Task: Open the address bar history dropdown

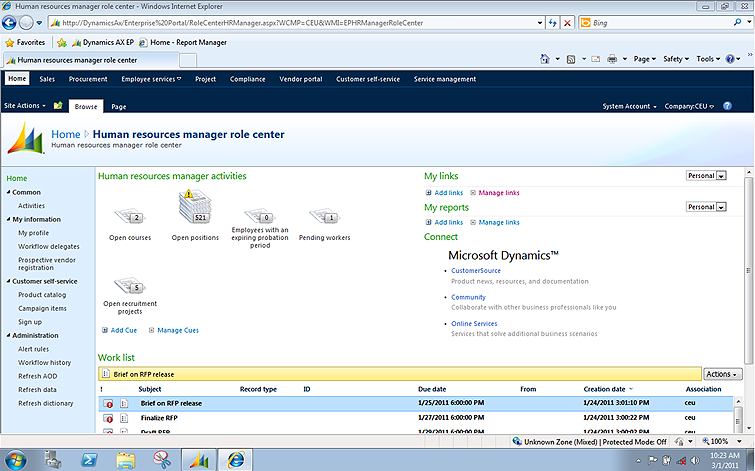Action: pyautogui.click(x=539, y=23)
